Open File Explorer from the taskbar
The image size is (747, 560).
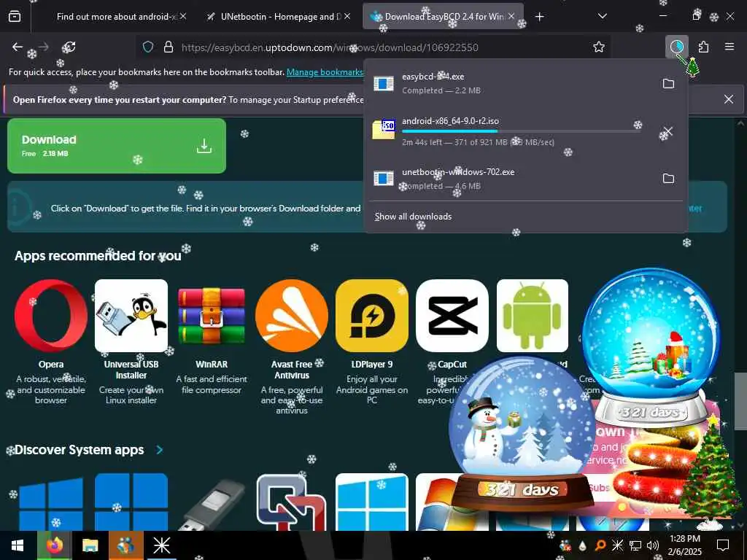pos(90,545)
